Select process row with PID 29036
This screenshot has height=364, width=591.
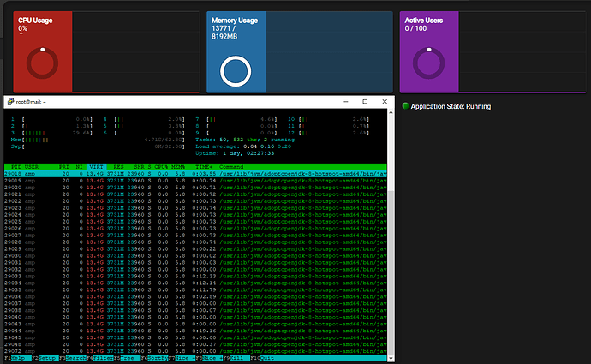(x=195, y=296)
